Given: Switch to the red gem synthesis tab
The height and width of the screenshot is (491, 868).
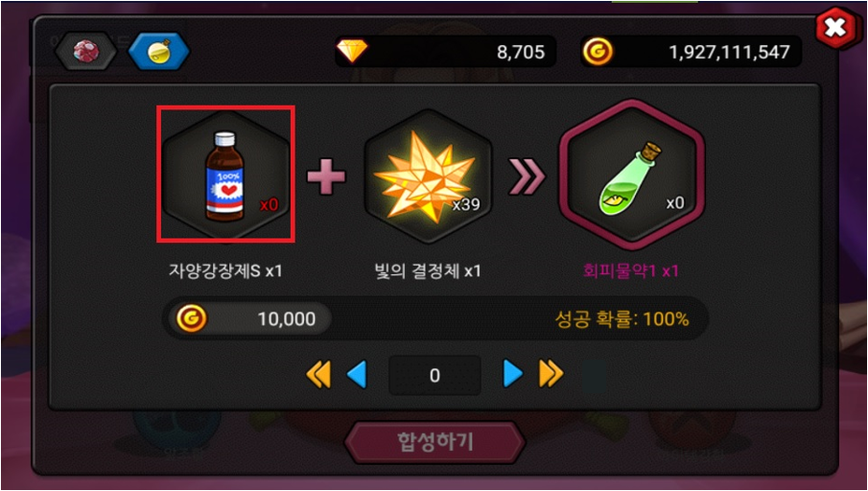Looking at the screenshot, I should [85, 52].
